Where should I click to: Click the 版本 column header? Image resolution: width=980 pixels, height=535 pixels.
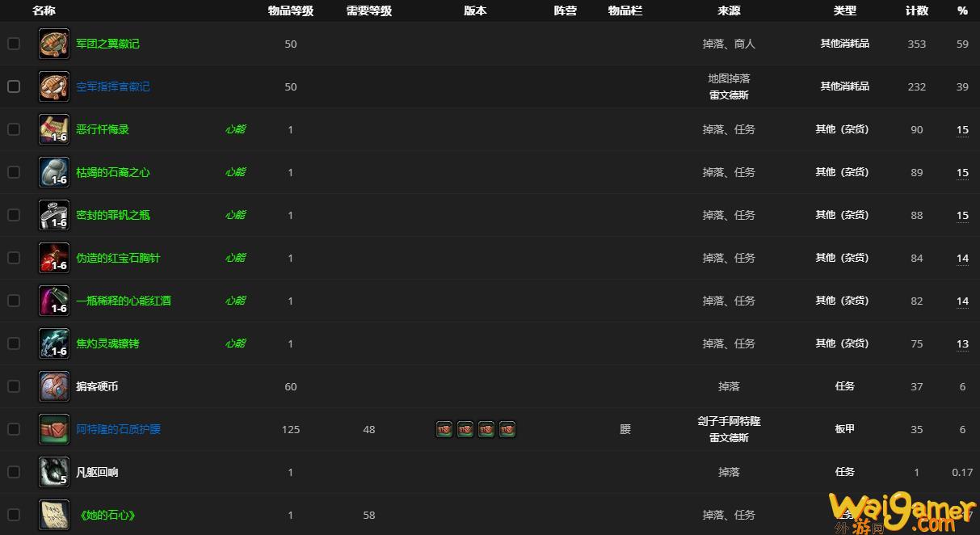(476, 11)
